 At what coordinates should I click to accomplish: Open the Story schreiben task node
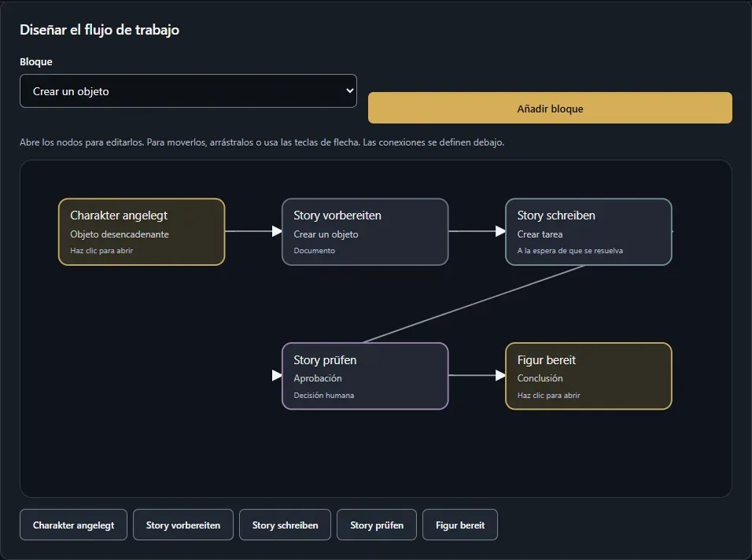click(x=588, y=231)
